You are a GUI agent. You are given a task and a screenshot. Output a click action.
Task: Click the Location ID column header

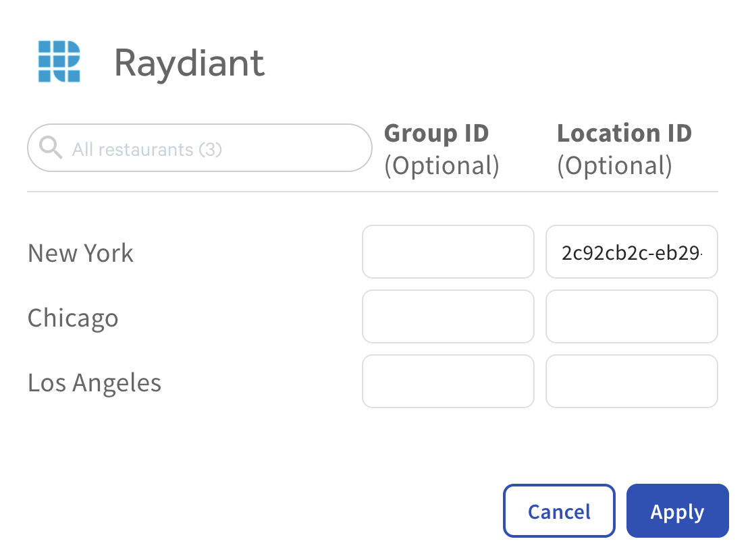[x=624, y=134]
